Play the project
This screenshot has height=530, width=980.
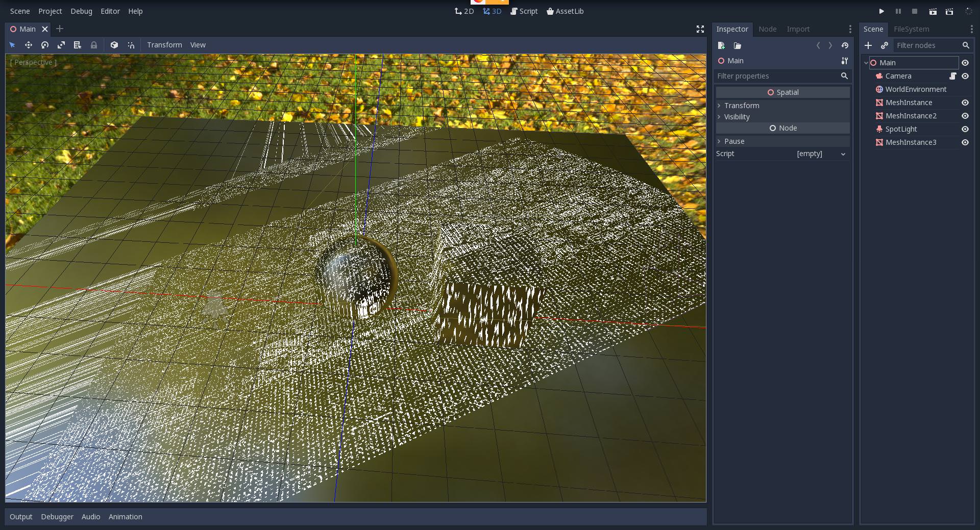click(881, 11)
